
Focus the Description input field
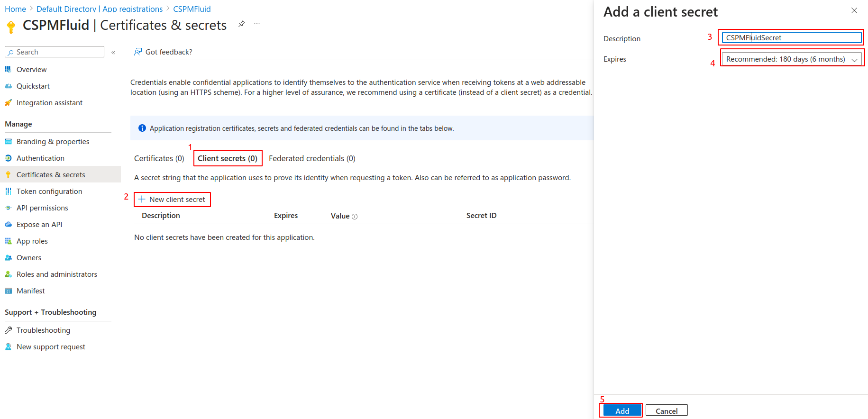click(x=792, y=37)
